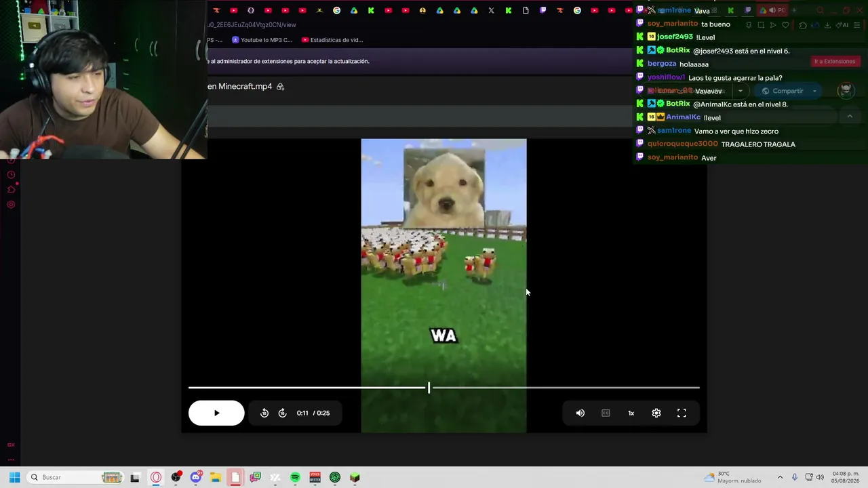
Task: Open Task View on the taskbar
Action: tap(135, 477)
